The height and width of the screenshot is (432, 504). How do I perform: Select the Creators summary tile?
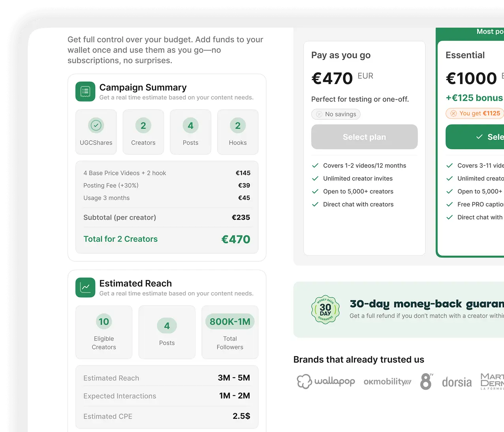coord(143,132)
